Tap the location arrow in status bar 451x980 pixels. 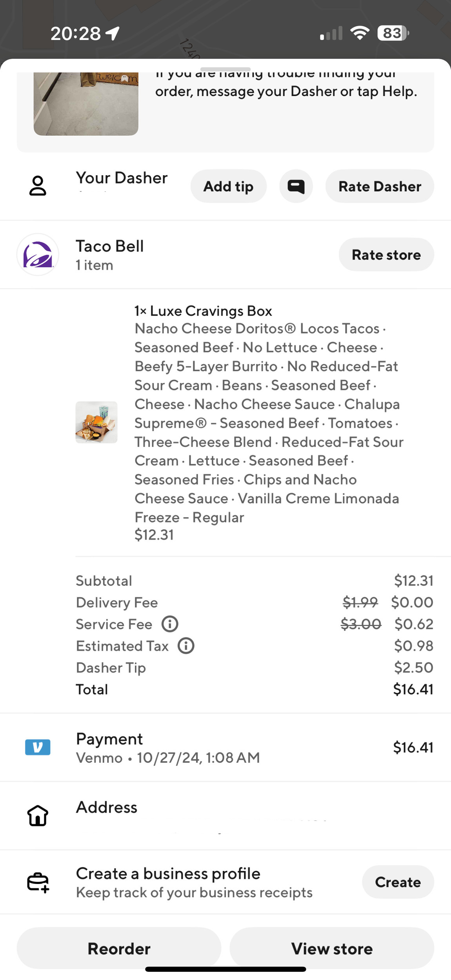click(x=113, y=33)
